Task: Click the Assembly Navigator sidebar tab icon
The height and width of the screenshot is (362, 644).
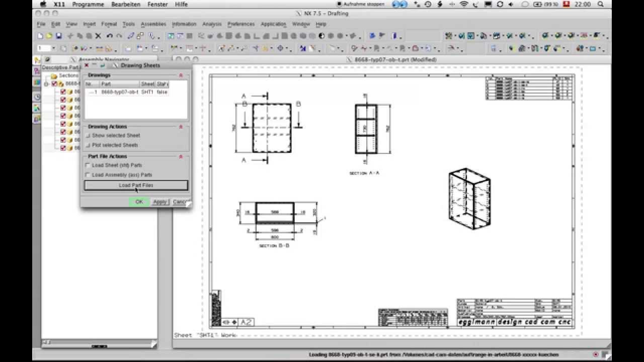Action: coord(37,60)
